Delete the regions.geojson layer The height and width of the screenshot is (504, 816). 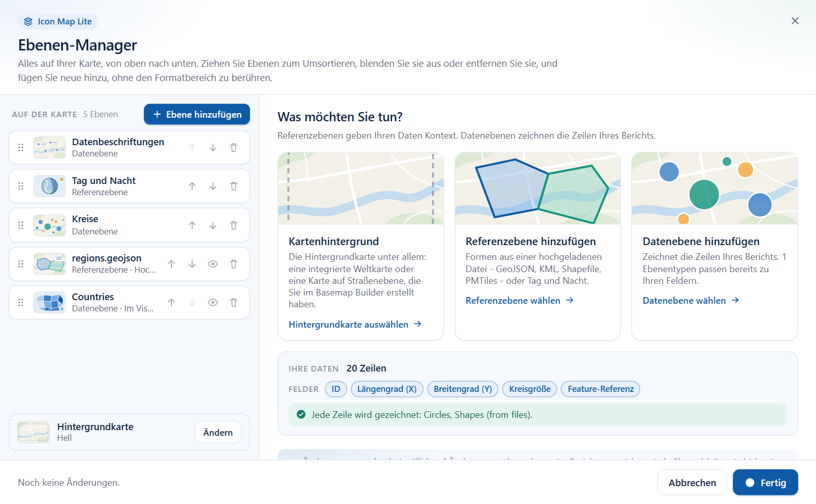(234, 264)
